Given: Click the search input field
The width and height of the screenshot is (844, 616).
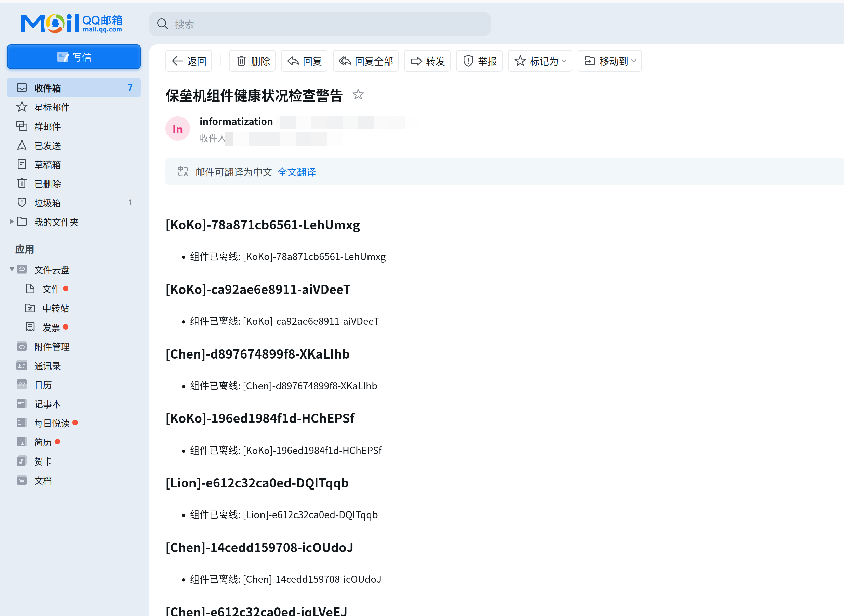Looking at the screenshot, I should 320,24.
